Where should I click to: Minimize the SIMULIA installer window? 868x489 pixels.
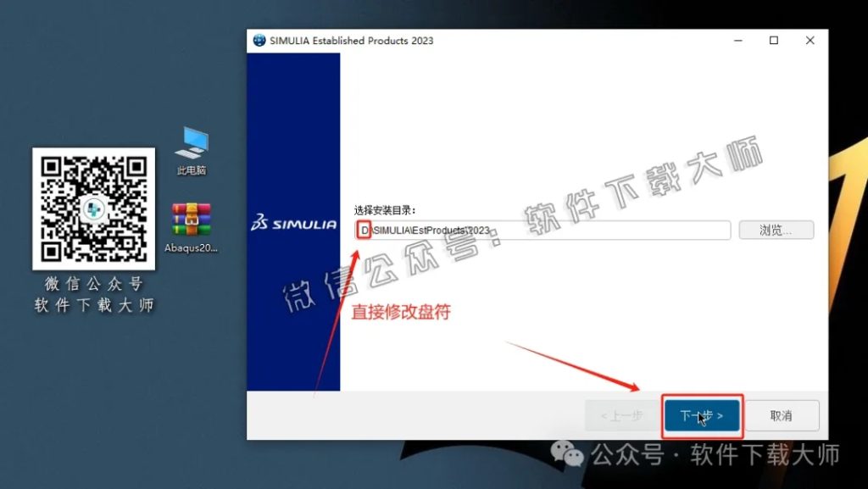tap(737, 40)
